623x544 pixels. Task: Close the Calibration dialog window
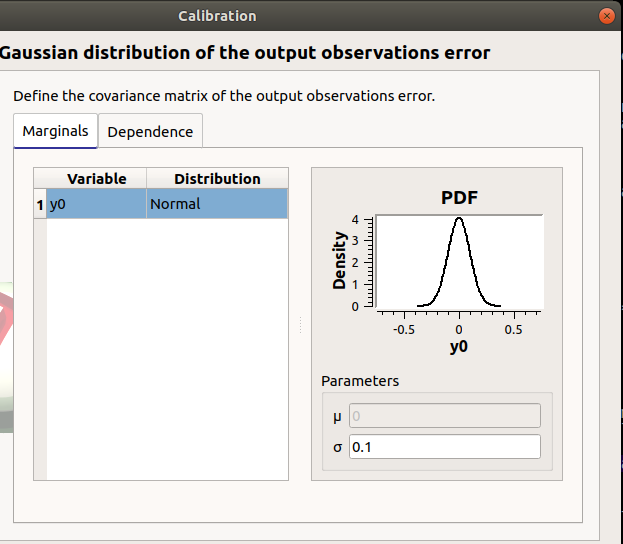click(604, 16)
